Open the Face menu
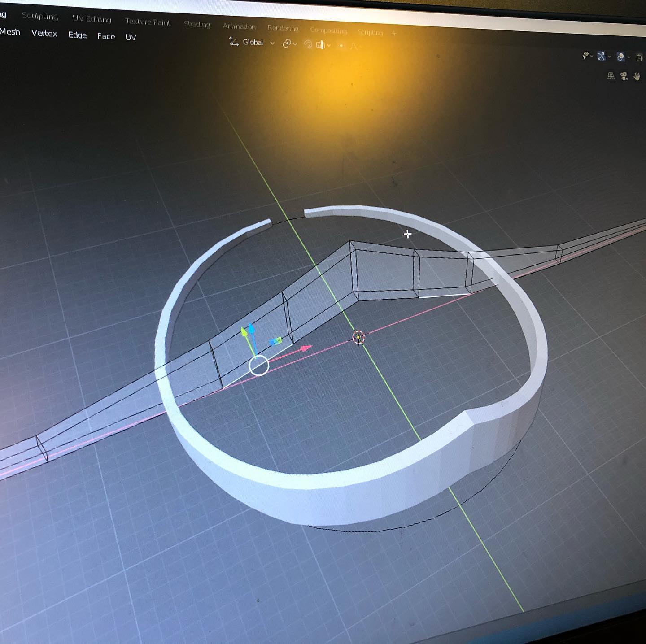 (106, 36)
